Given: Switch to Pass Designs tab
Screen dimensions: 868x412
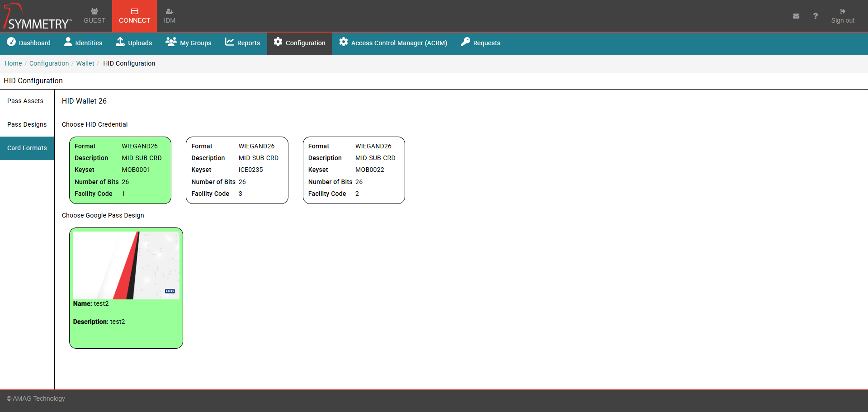Looking at the screenshot, I should point(27,124).
